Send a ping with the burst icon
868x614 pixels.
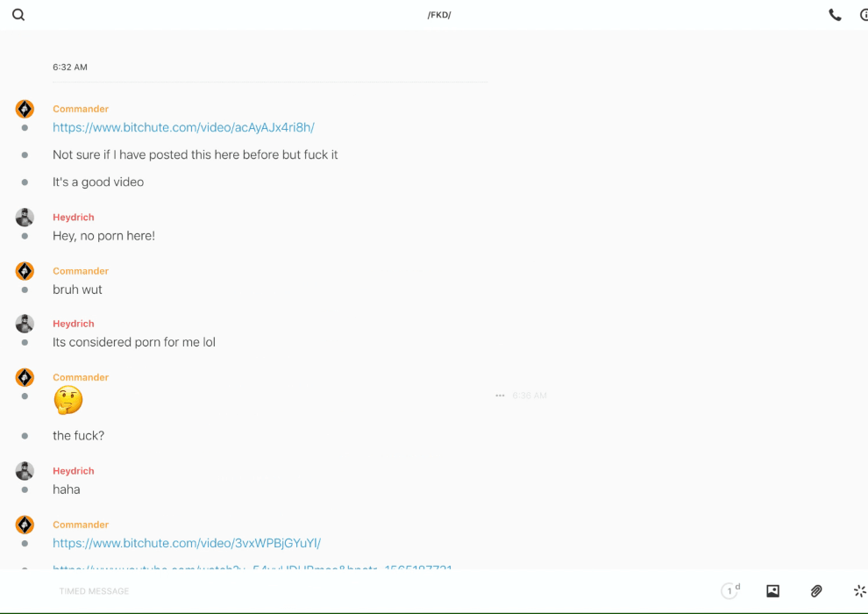click(x=859, y=591)
